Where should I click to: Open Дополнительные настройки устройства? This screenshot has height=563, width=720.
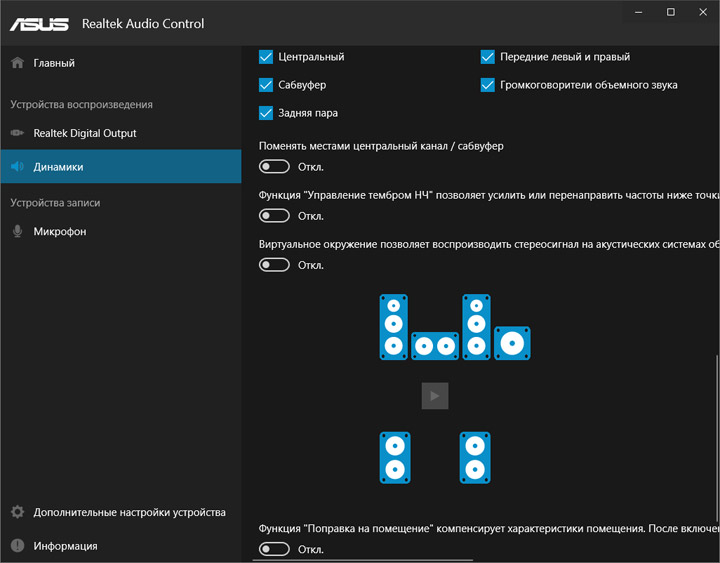click(129, 512)
